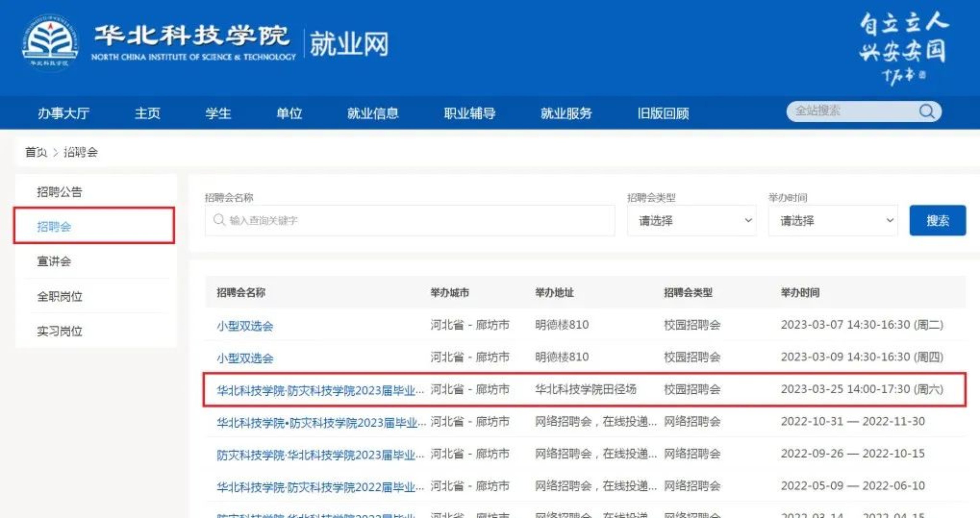Image resolution: width=980 pixels, height=518 pixels.
Task: Open 实习岗位 sidebar entry
Action: (59, 331)
